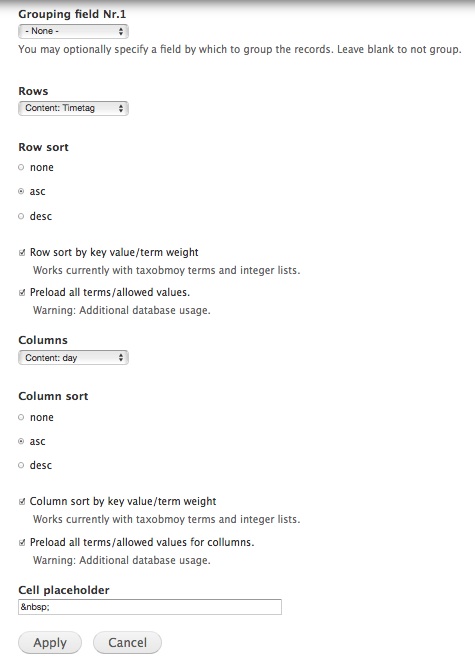Select 'desc' under Column sort
This screenshot has height=659, width=475.
point(21,465)
